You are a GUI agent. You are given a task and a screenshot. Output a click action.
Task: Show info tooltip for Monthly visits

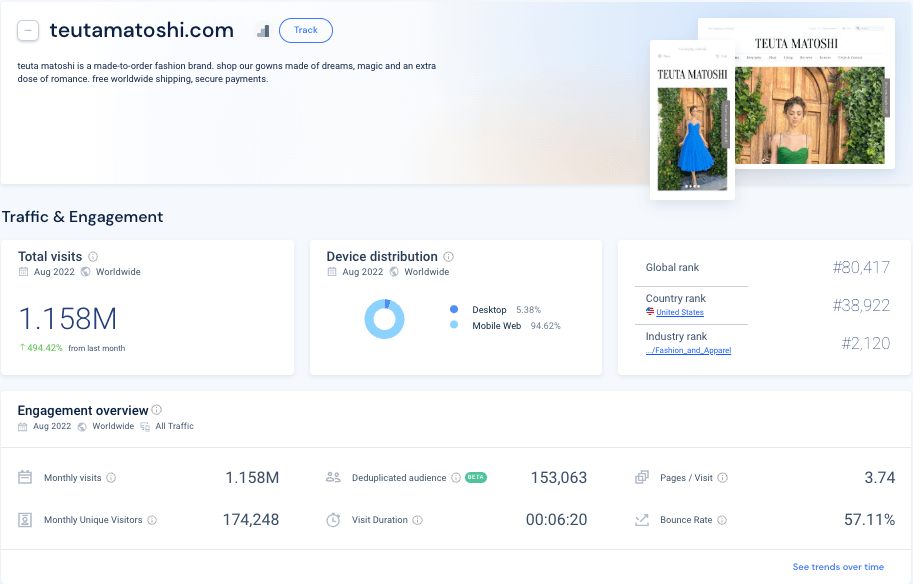tap(111, 477)
